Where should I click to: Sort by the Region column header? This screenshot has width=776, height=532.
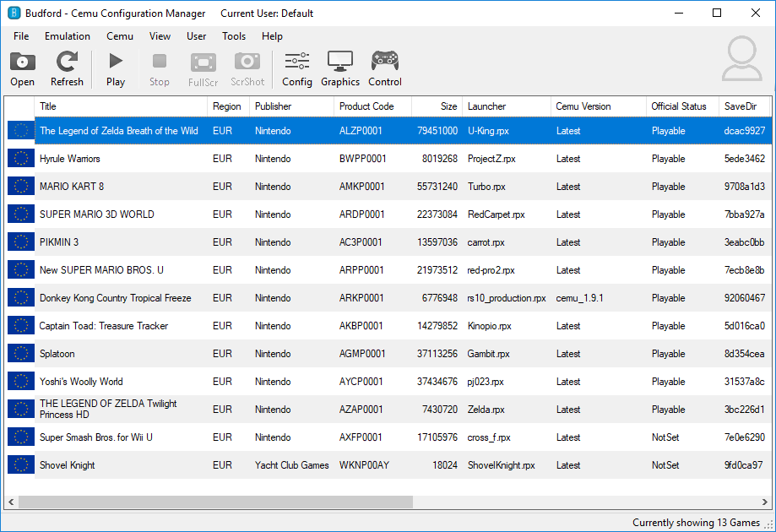point(228,106)
